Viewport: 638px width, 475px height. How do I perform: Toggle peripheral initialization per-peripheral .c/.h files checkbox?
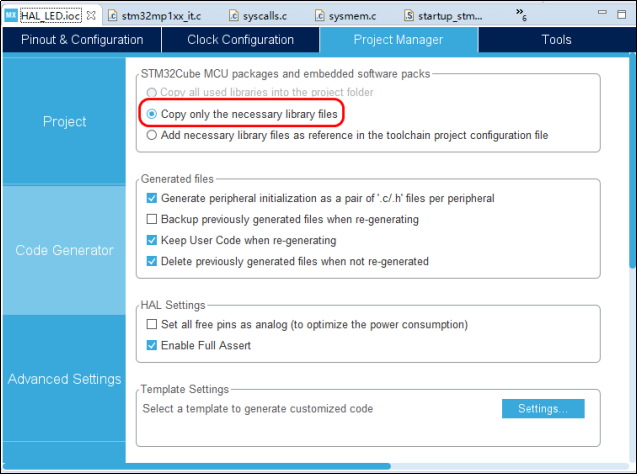(152, 198)
